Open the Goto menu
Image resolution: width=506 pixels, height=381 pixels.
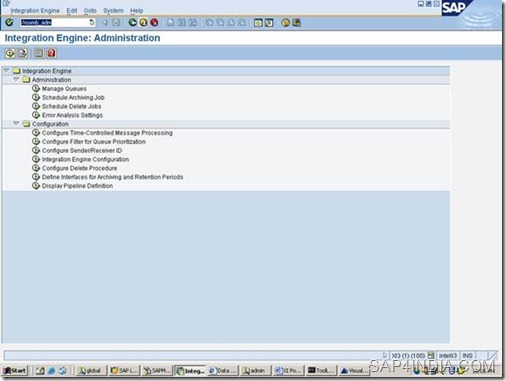[90, 10]
